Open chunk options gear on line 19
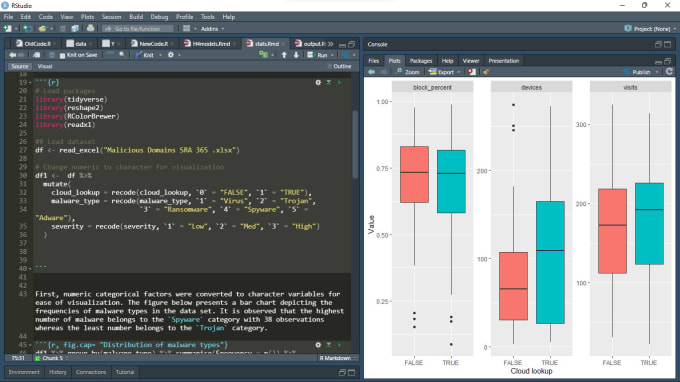 (318, 82)
